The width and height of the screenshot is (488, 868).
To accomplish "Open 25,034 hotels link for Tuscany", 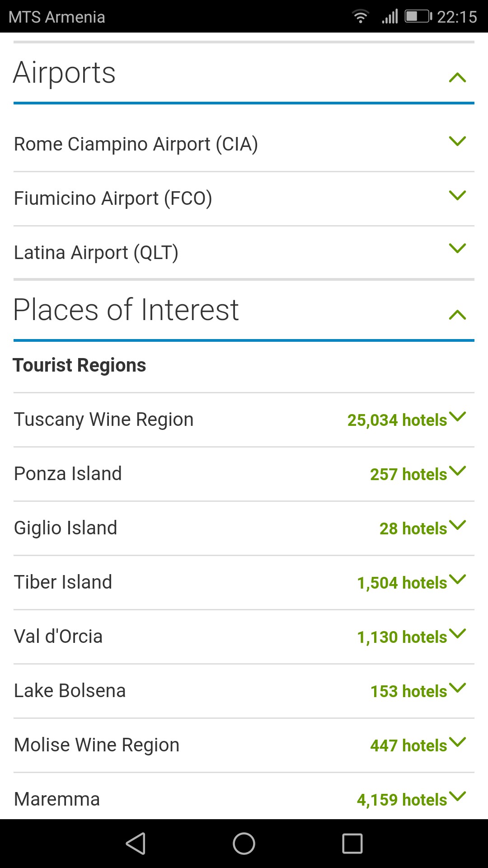I will 397,420.
